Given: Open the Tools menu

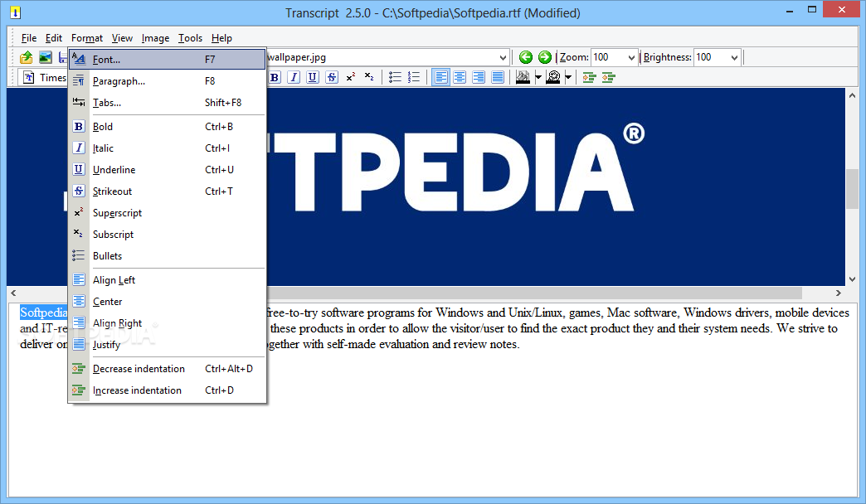Looking at the screenshot, I should 190,38.
